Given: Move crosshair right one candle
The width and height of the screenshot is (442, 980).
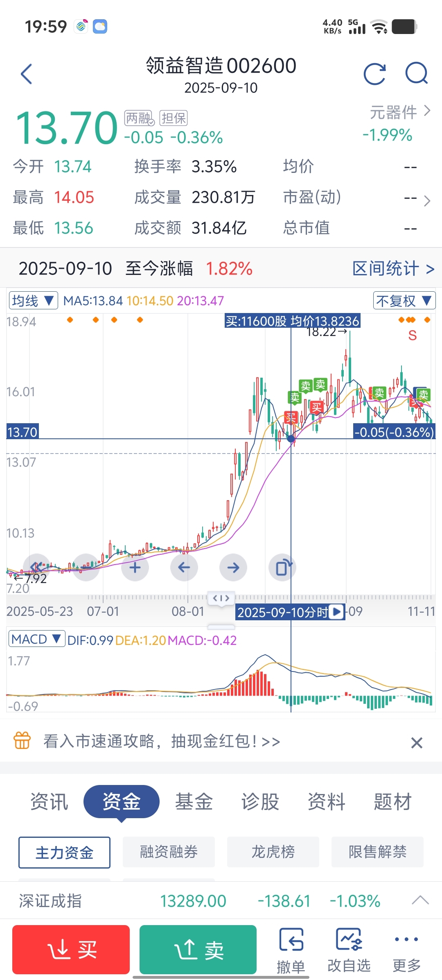Looking at the screenshot, I should [233, 567].
